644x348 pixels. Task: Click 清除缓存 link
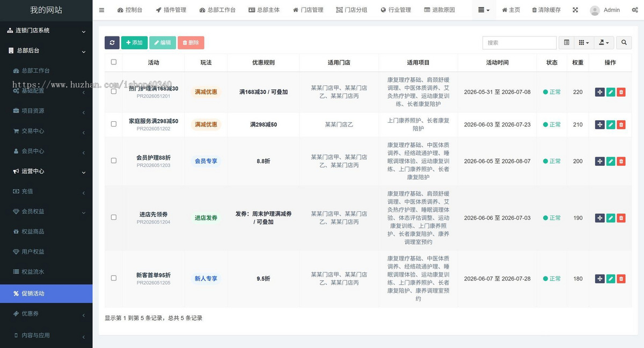point(546,10)
